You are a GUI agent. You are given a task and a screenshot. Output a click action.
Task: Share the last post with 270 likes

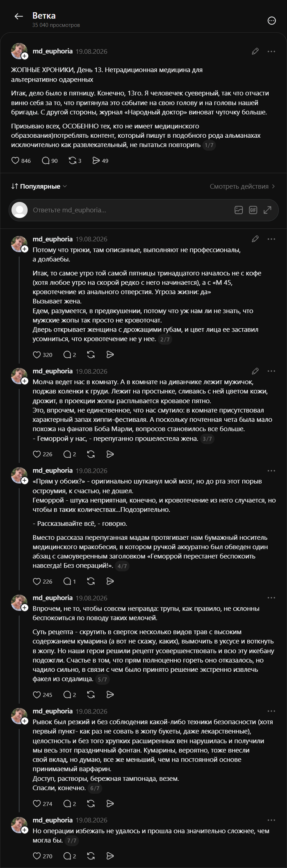[x=110, y=856]
